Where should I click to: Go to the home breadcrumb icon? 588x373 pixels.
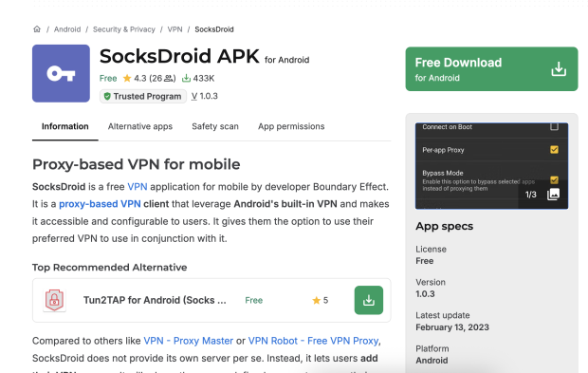coord(37,29)
